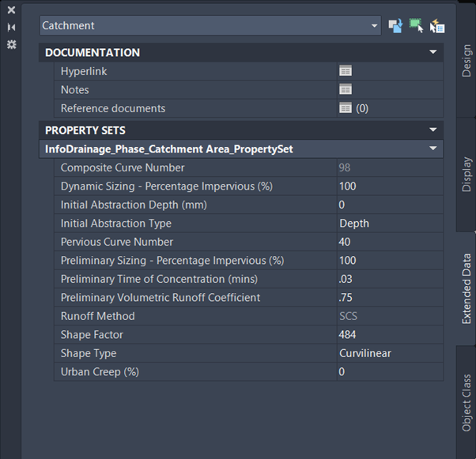
Task: Click the Select Objects icon
Action: tap(416, 26)
